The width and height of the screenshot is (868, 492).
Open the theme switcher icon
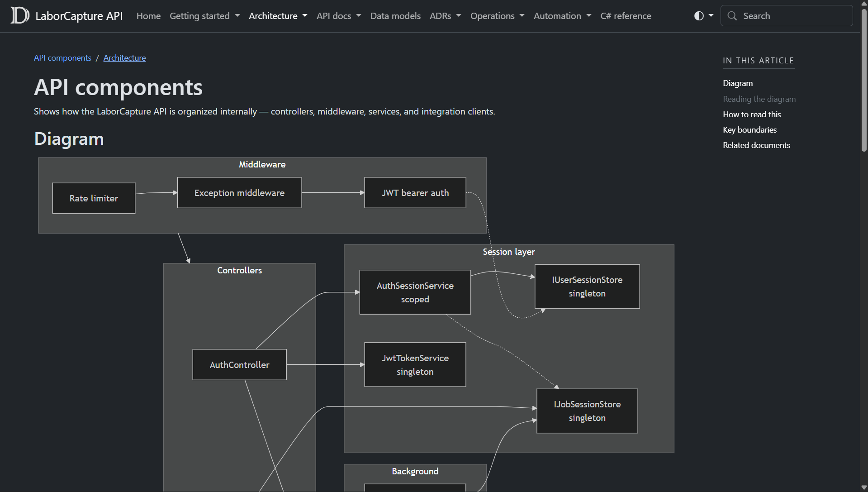(699, 16)
